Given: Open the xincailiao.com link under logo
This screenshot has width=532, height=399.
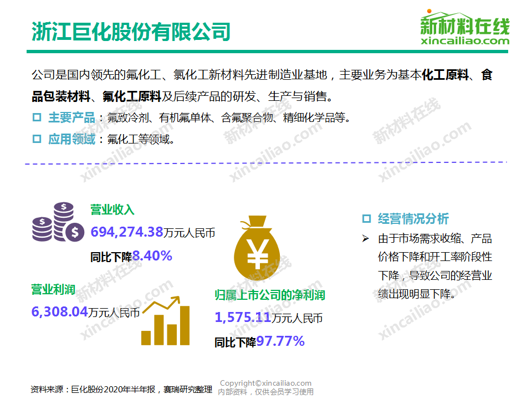Looking at the screenshot, I should (x=465, y=40).
